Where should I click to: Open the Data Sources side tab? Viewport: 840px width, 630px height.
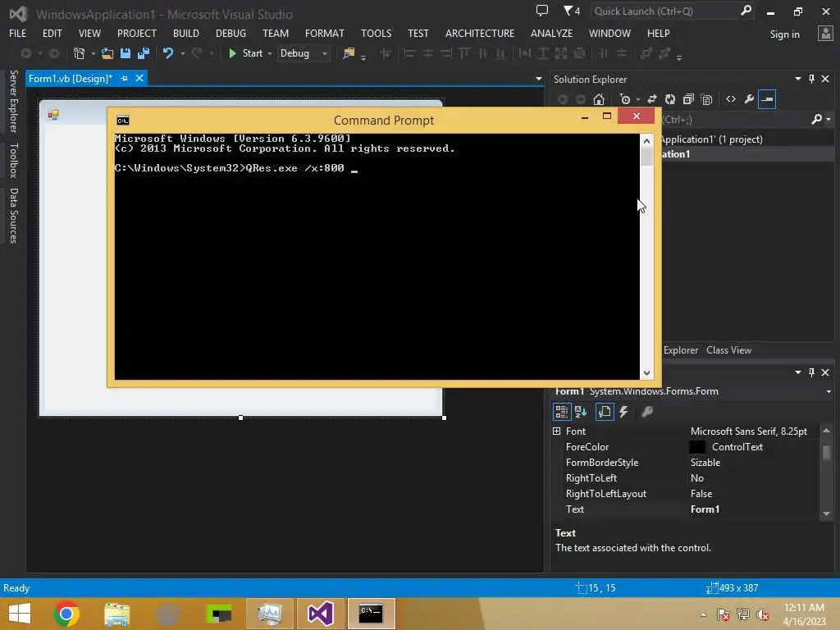[13, 216]
